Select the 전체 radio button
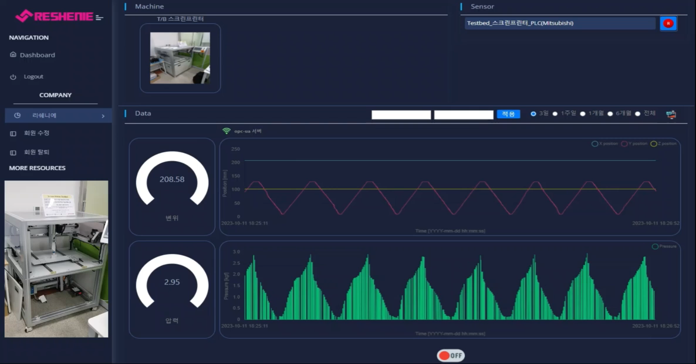Screen dimensions: 696x364 click(x=638, y=114)
